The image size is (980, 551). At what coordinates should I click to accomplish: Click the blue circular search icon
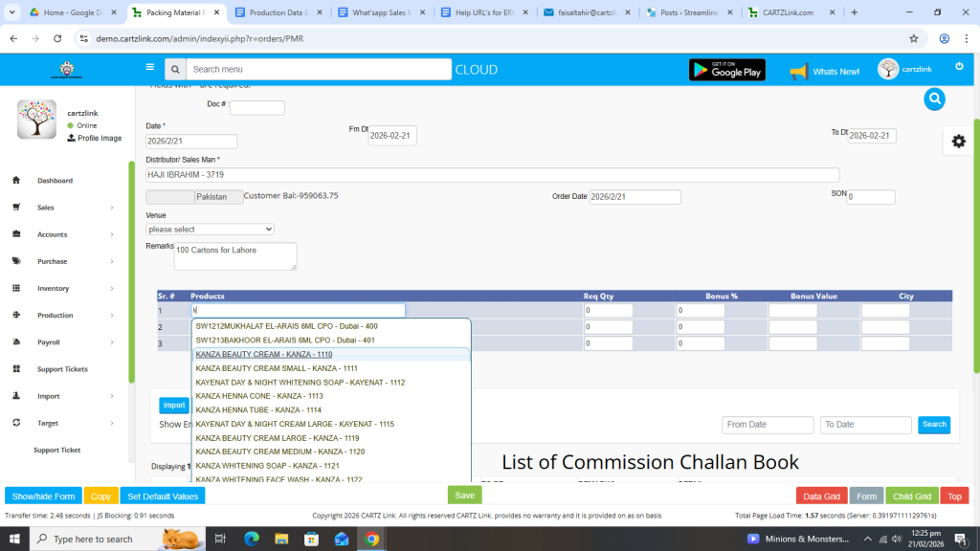(x=934, y=99)
